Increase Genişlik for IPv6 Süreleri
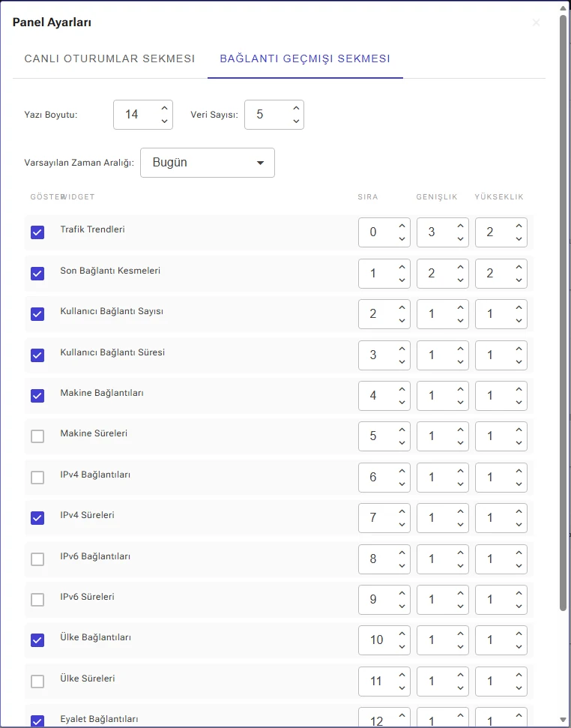 461,593
